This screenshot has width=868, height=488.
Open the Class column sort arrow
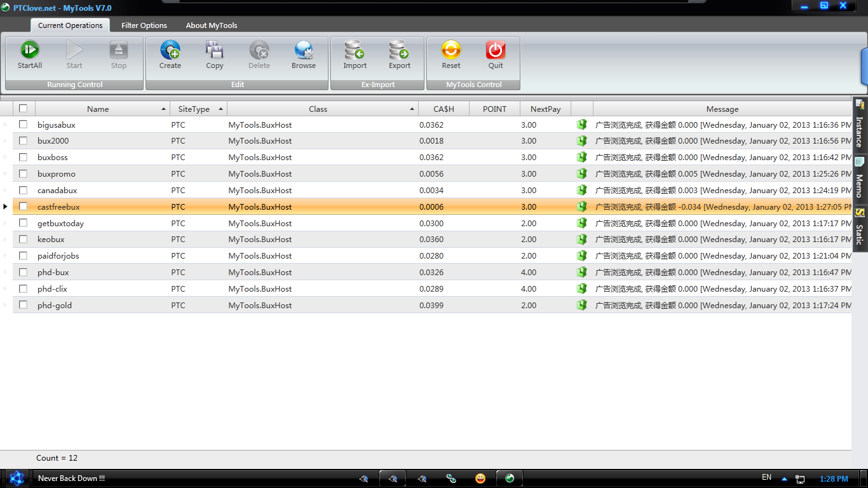click(412, 109)
